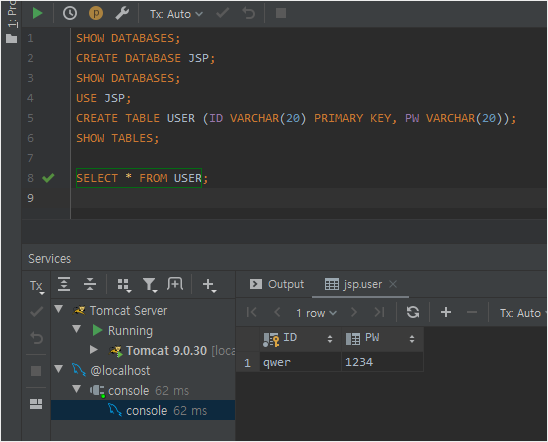Click Collapse All icon in Services toolbar
Image resolution: width=548 pixels, height=442 pixels.
point(90,284)
